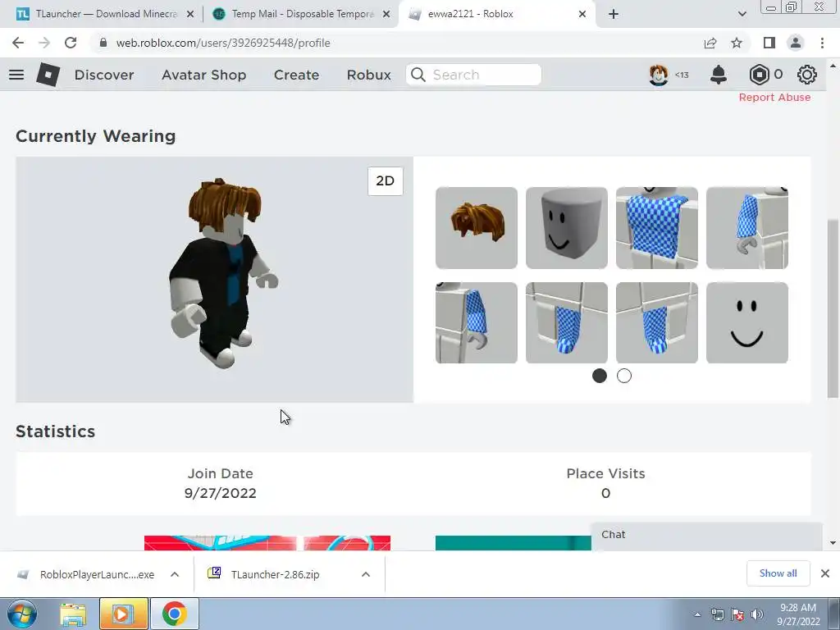The height and width of the screenshot is (630, 840).
Task: Open a new browser tab
Action: (614, 15)
